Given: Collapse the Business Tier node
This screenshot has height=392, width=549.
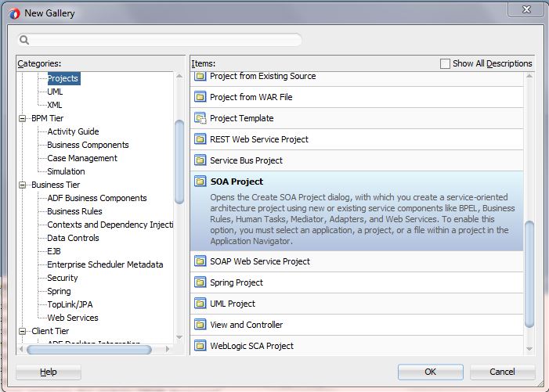Looking at the screenshot, I should 23,185.
